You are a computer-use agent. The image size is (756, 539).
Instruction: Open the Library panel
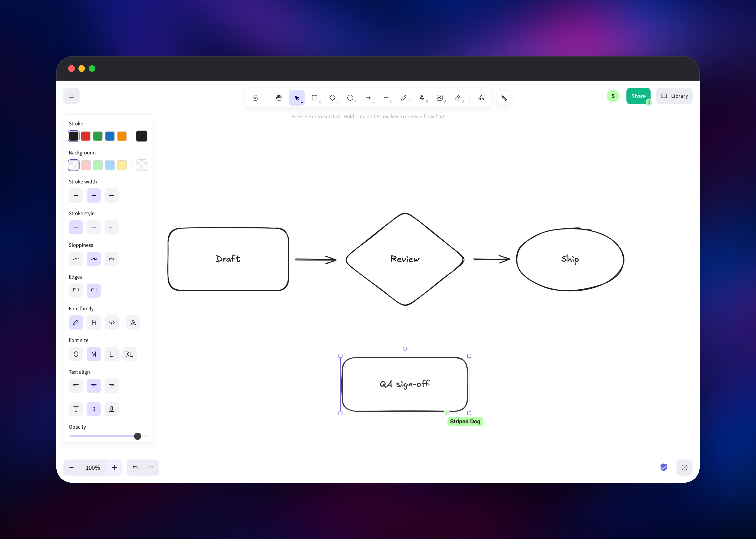click(x=674, y=96)
